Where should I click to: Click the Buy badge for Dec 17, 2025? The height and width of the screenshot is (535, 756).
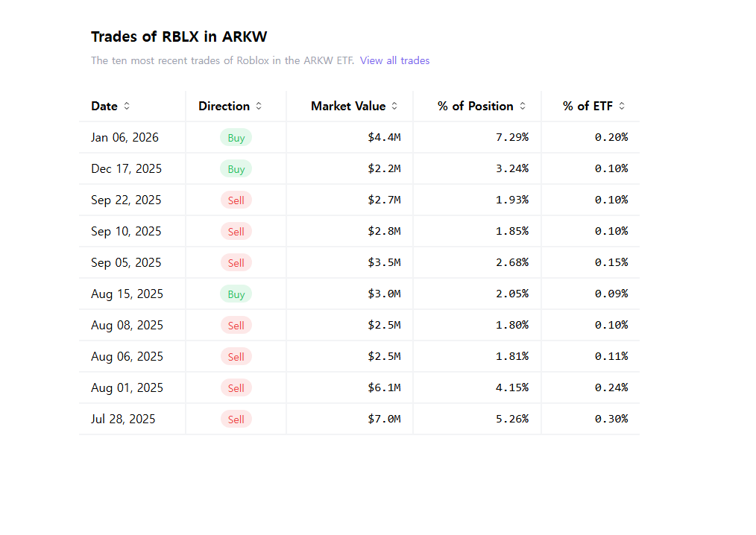coord(236,169)
